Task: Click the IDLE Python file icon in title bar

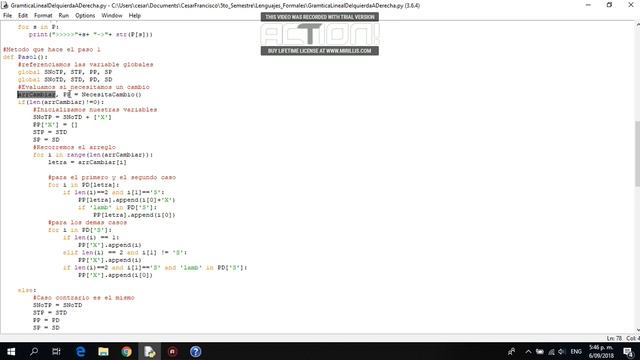Action: (x=5, y=5)
